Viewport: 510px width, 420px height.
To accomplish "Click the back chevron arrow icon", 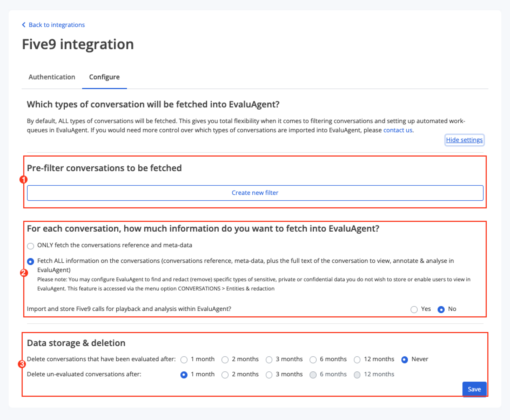I will pyautogui.click(x=24, y=25).
